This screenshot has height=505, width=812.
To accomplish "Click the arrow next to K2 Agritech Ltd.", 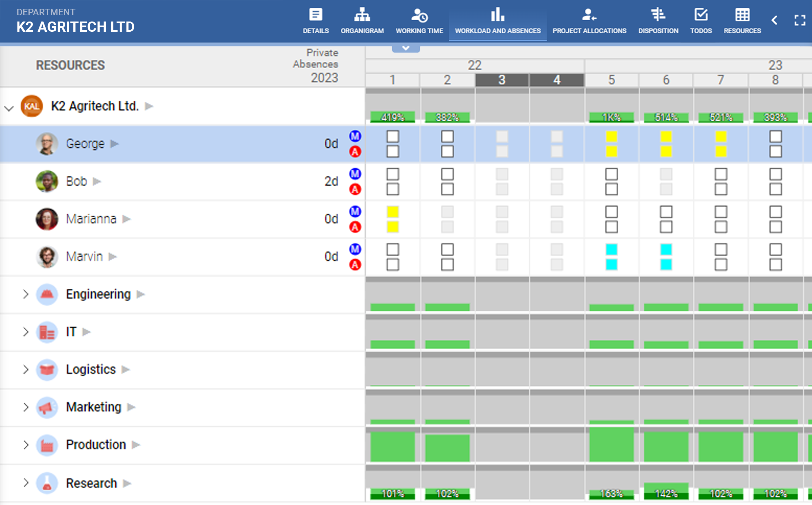I will (x=149, y=106).
